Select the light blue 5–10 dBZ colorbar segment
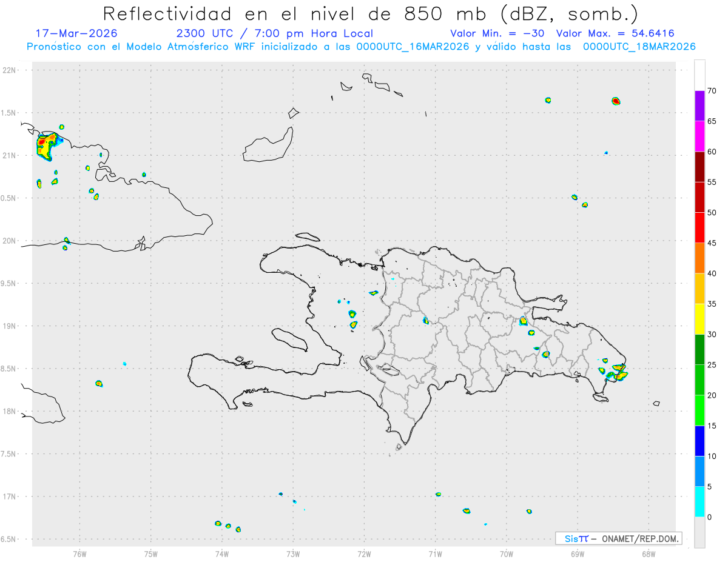Screen dimensions: 728x562 click(699, 471)
